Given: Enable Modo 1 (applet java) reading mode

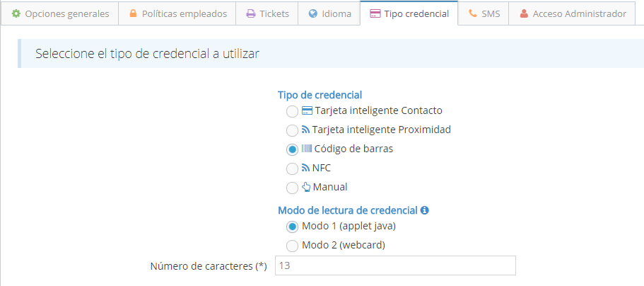Looking at the screenshot, I should click(292, 227).
